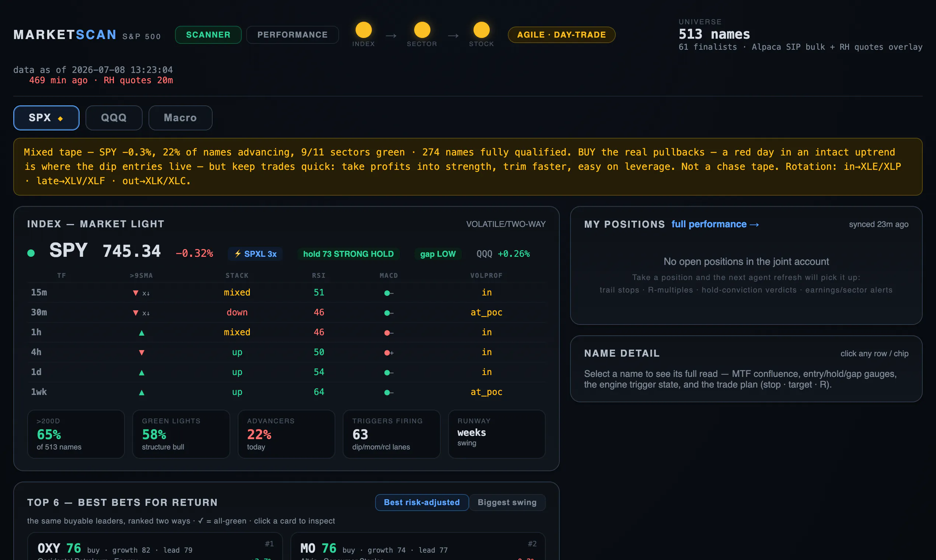Click the green SPY market light dot
This screenshot has width=936, height=560.
(31, 253)
